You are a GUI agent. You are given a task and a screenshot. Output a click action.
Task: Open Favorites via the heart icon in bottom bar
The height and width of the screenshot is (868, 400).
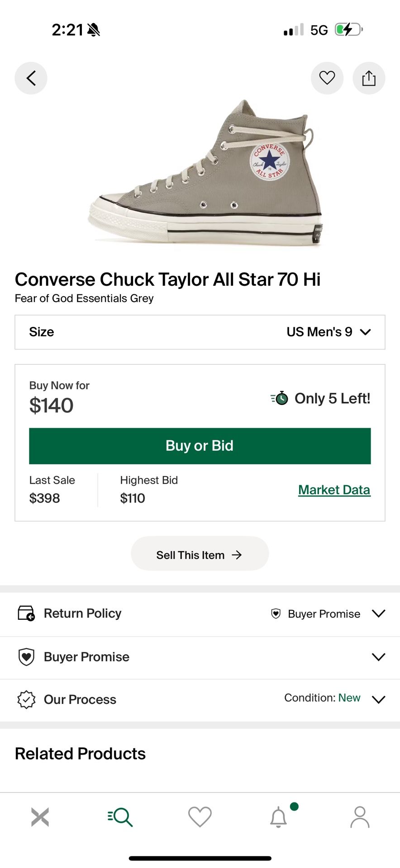pos(200,817)
